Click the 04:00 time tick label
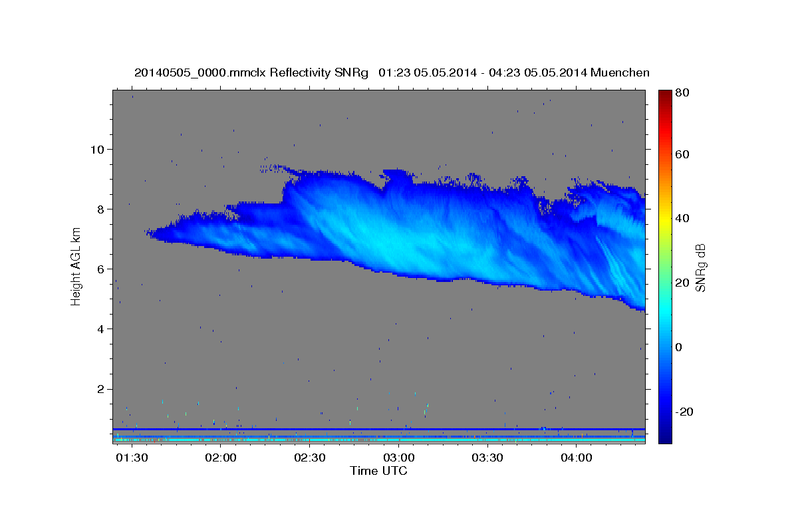Image resolution: width=798 pixels, height=532 pixels. (x=577, y=458)
